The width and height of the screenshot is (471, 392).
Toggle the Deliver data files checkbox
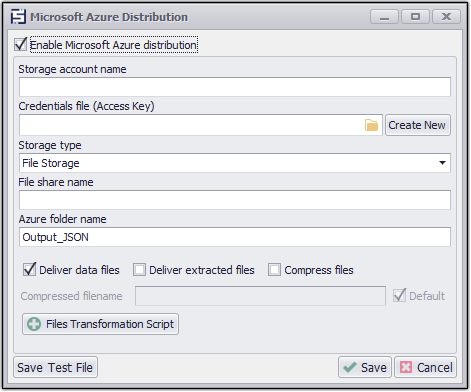[x=29, y=270]
